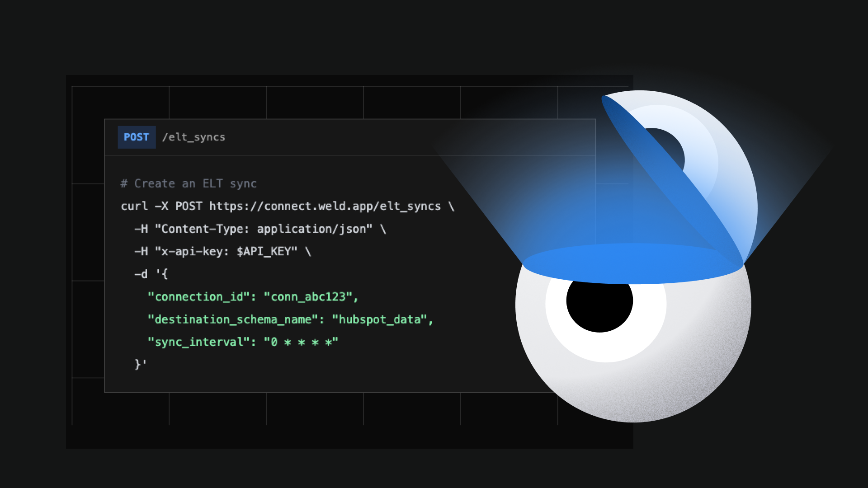
Task: Click the "sync_interval" cron line
Action: pyautogui.click(x=243, y=342)
